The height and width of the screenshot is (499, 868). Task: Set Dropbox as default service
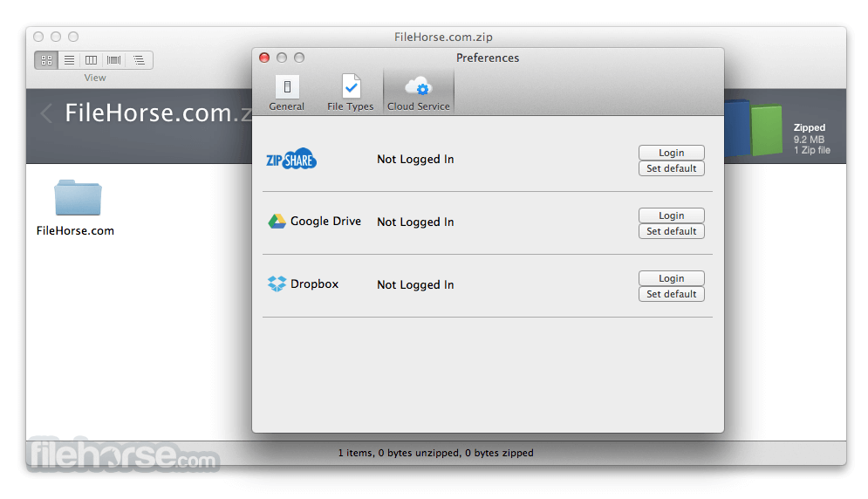tap(672, 294)
